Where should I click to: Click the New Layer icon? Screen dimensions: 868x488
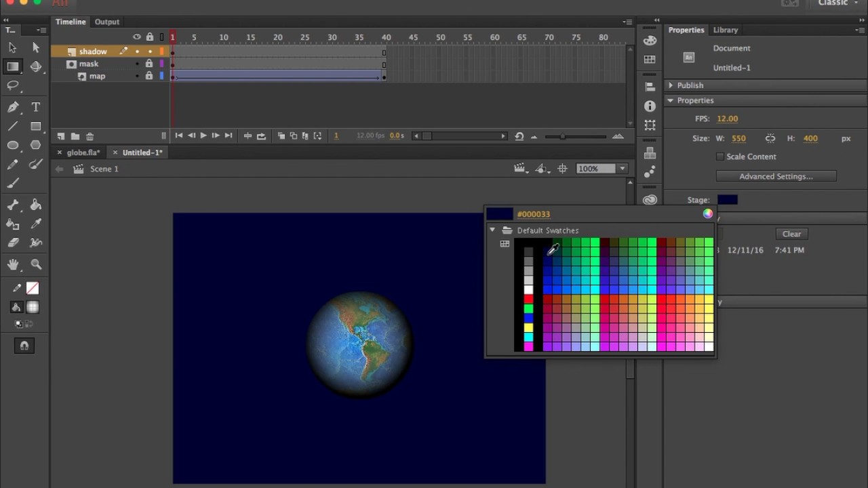pos(60,136)
